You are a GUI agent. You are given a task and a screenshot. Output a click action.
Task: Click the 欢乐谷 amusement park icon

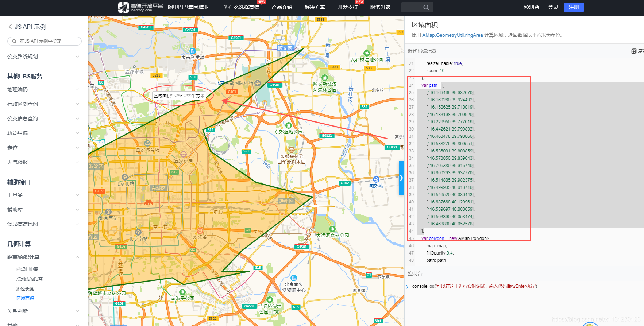200,231
